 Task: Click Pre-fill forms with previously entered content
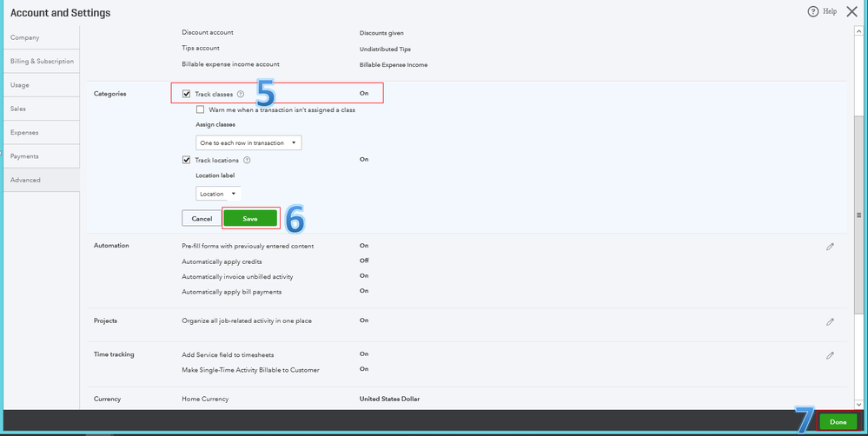tap(248, 246)
